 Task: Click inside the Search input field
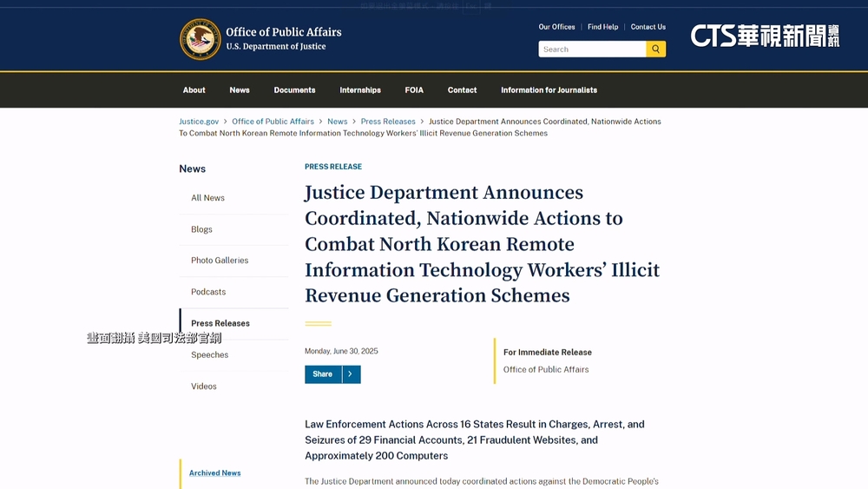[x=592, y=50]
